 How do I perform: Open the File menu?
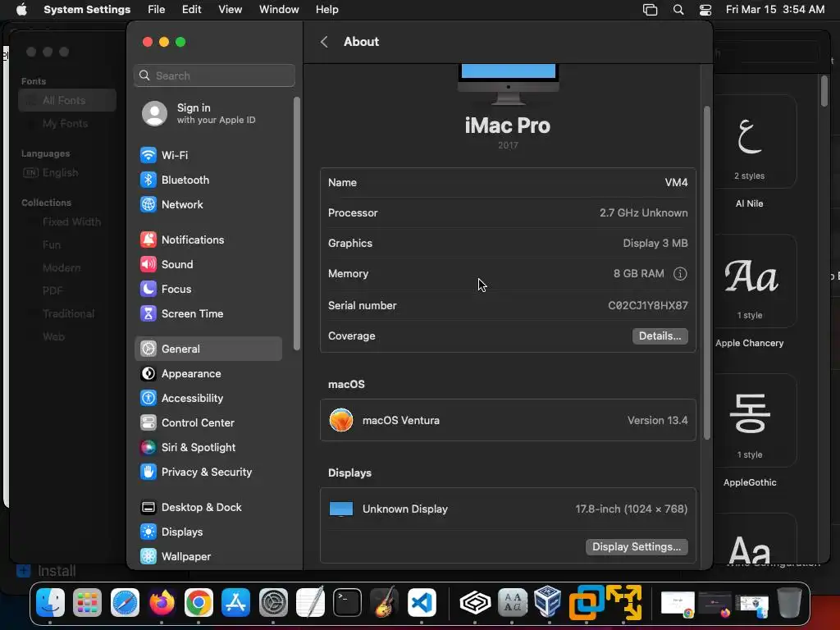click(x=157, y=10)
